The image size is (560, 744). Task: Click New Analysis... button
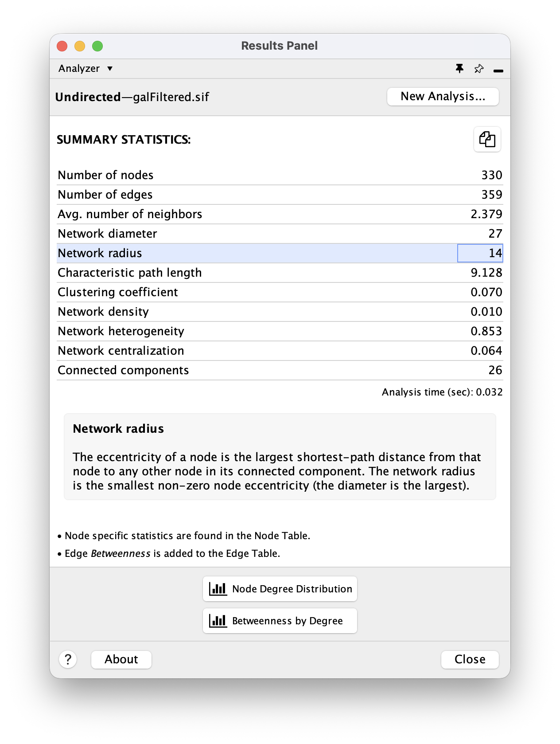tap(443, 97)
